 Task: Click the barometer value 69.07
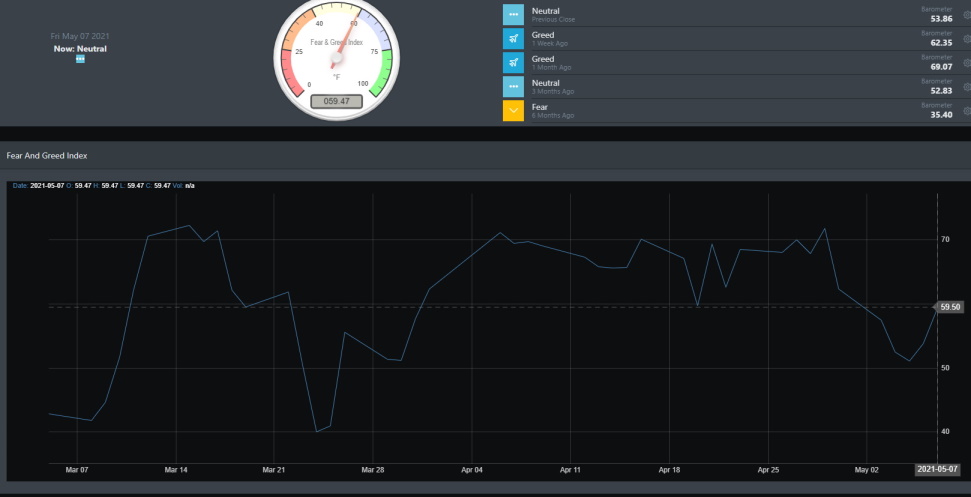(941, 67)
